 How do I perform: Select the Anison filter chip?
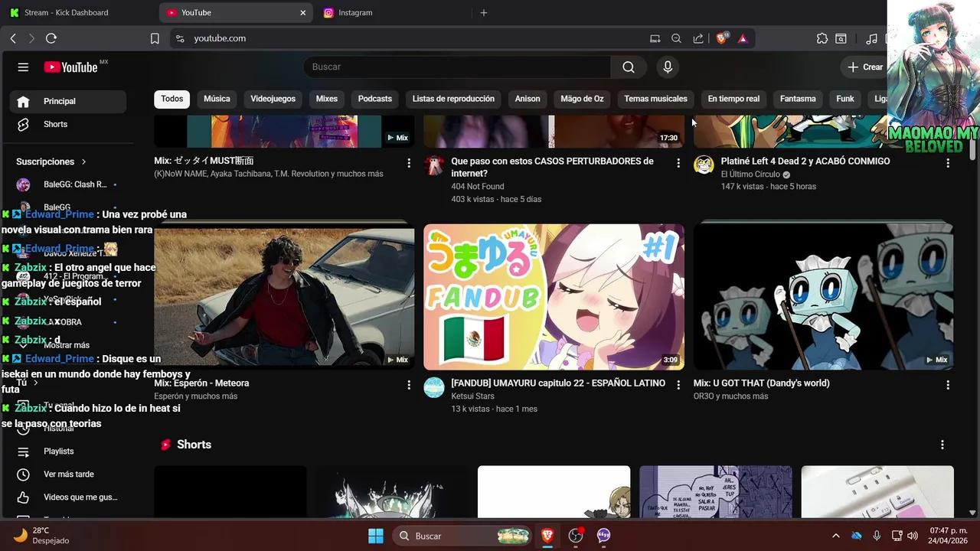[x=528, y=99]
